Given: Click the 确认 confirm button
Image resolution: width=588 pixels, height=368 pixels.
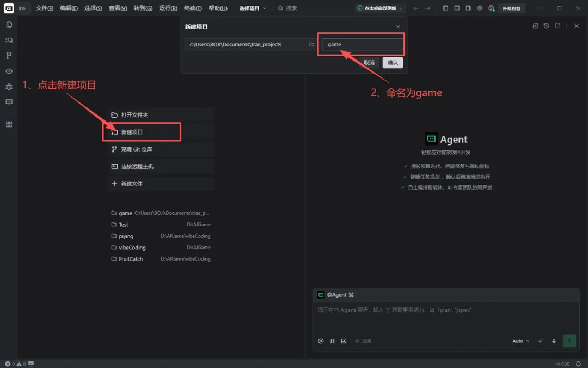Looking at the screenshot, I should [x=393, y=63].
